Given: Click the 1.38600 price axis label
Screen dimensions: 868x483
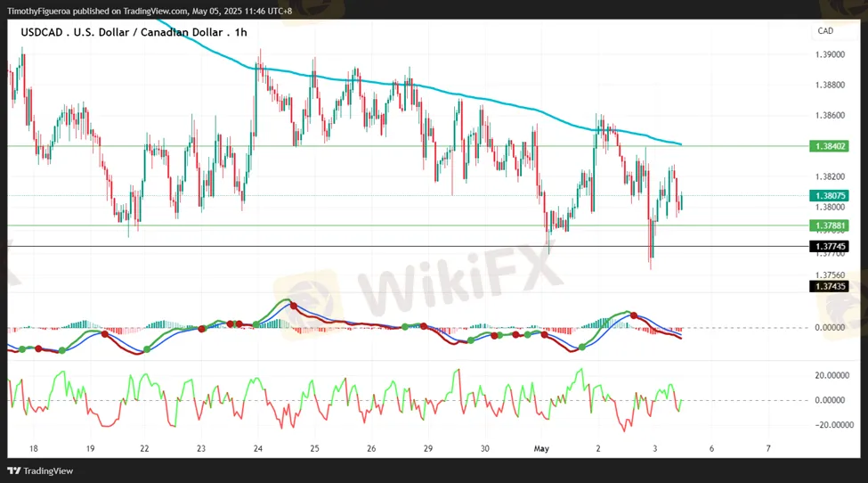Looking at the screenshot, I should click(830, 116).
